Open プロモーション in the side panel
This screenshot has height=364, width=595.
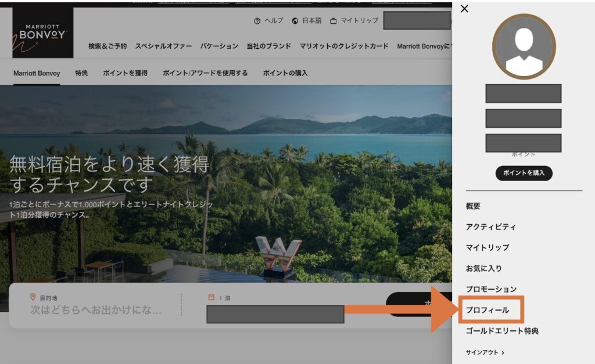pos(491,289)
